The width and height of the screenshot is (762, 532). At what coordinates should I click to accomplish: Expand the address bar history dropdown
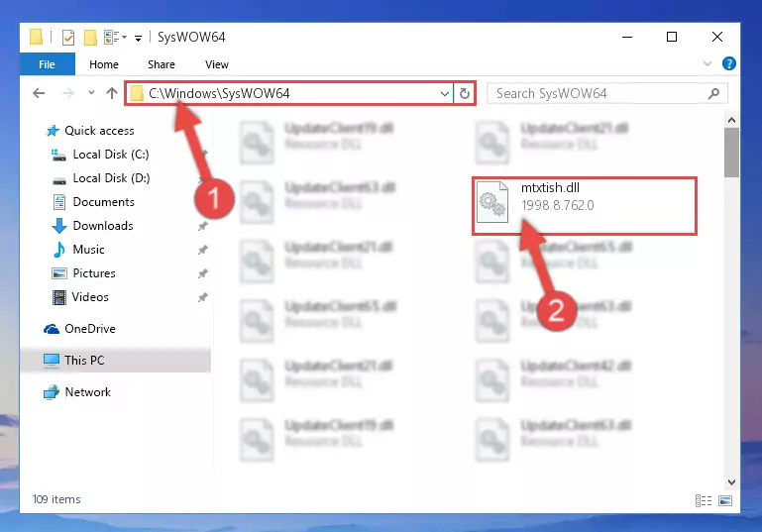click(444, 93)
